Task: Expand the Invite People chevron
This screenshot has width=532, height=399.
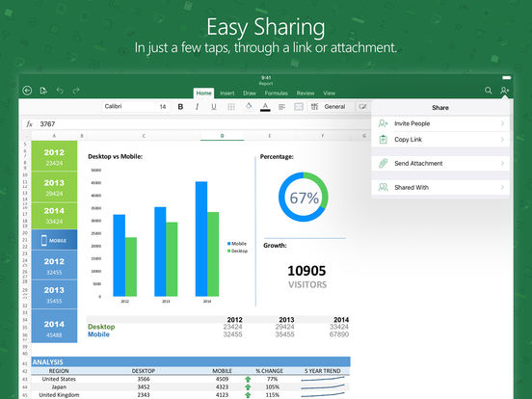Action: click(x=502, y=123)
